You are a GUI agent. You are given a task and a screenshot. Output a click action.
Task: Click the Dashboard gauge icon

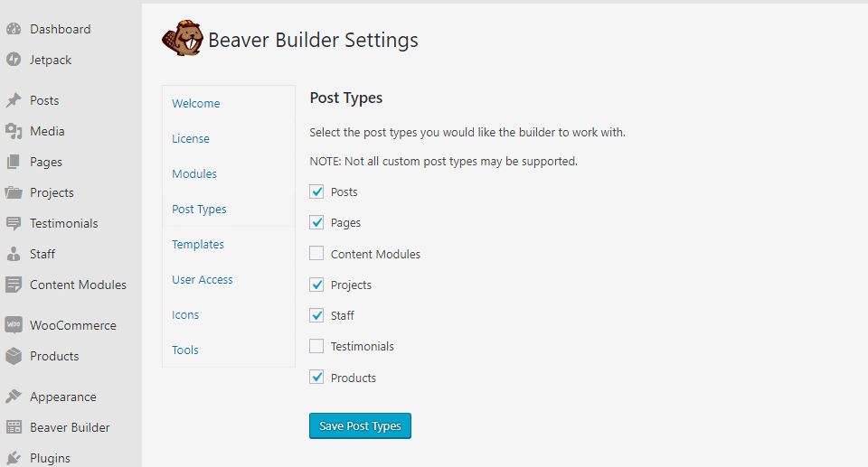[x=14, y=29]
